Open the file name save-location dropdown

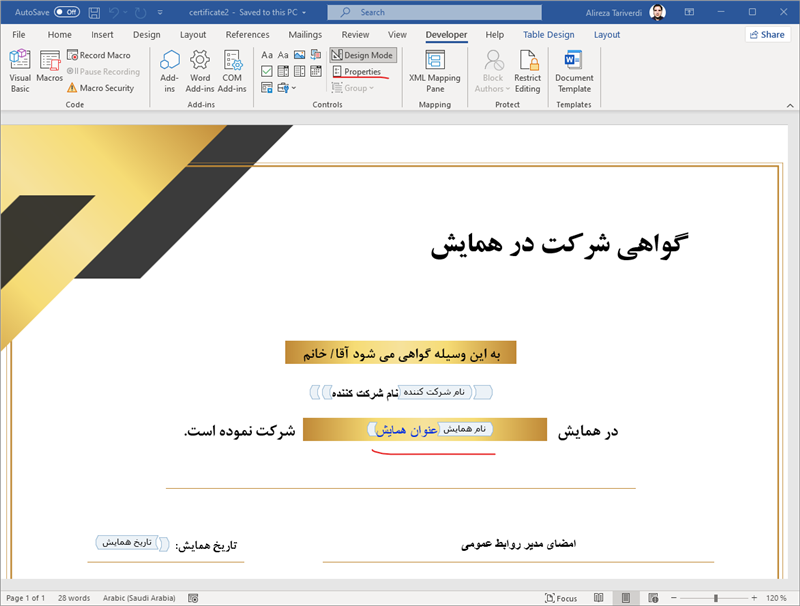(x=304, y=12)
